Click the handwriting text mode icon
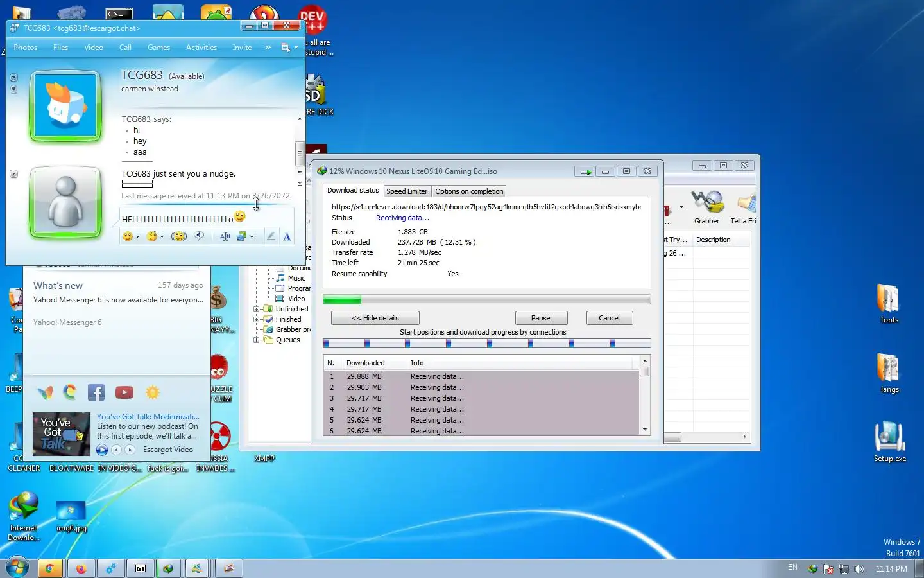The height and width of the screenshot is (578, 924). [x=225, y=236]
